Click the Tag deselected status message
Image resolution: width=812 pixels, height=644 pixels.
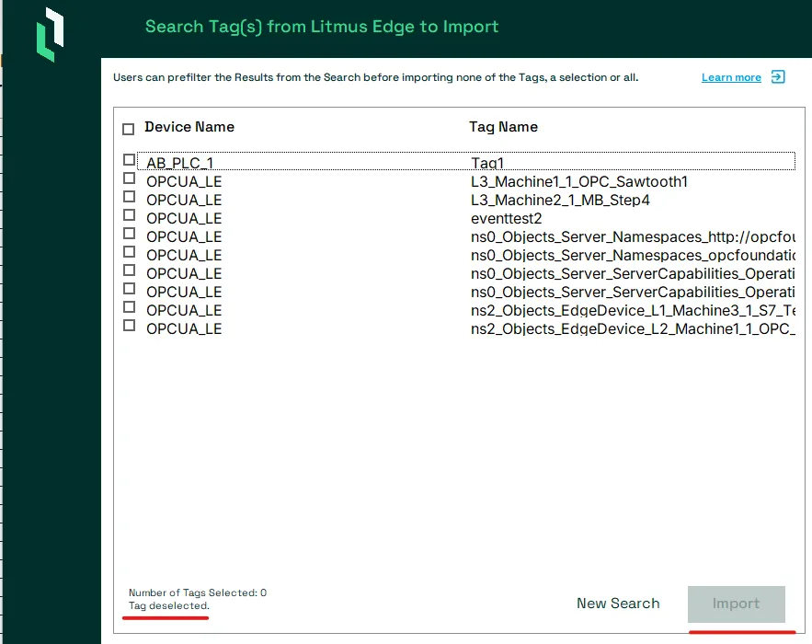click(169, 605)
